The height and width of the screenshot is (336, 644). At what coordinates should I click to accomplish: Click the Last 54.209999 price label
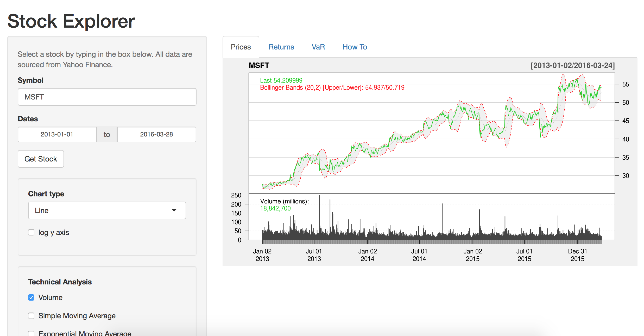point(281,80)
